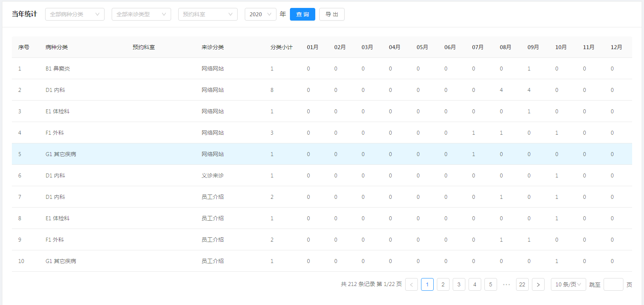Viewport: 644px width, 305px height.
Task: Click subtotal 3 in F1 外科 row 4
Action: [x=272, y=133]
